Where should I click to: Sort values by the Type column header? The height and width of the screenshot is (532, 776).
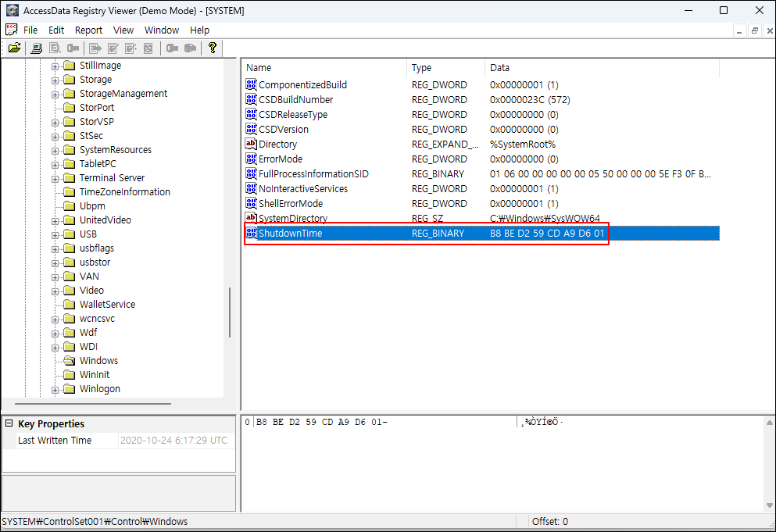click(446, 68)
